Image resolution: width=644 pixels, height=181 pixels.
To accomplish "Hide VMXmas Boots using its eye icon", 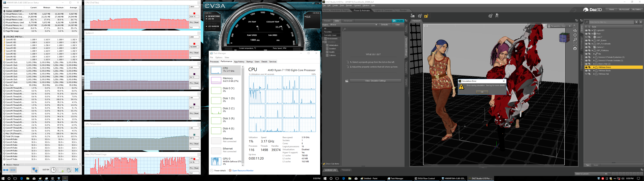I will point(586,71).
